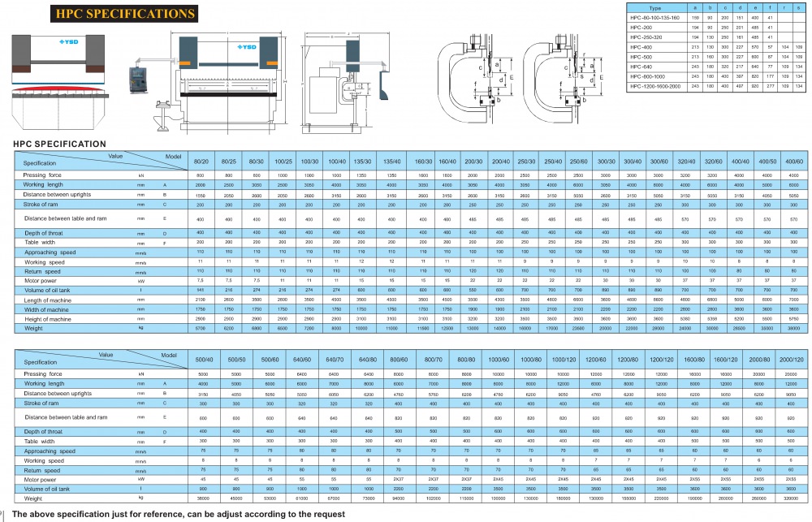Screen dimensions: 812x522
Task: Click the '500/60' model column header
Action: pyautogui.click(x=270, y=360)
